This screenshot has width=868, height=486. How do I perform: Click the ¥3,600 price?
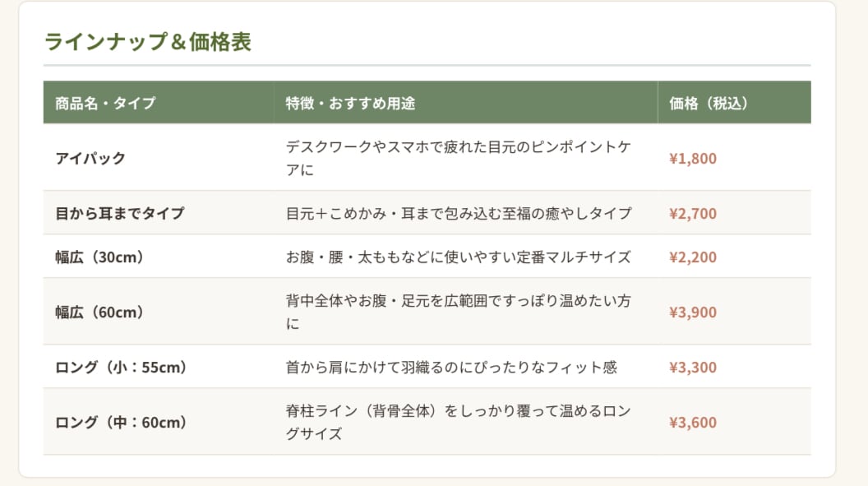[693, 423]
